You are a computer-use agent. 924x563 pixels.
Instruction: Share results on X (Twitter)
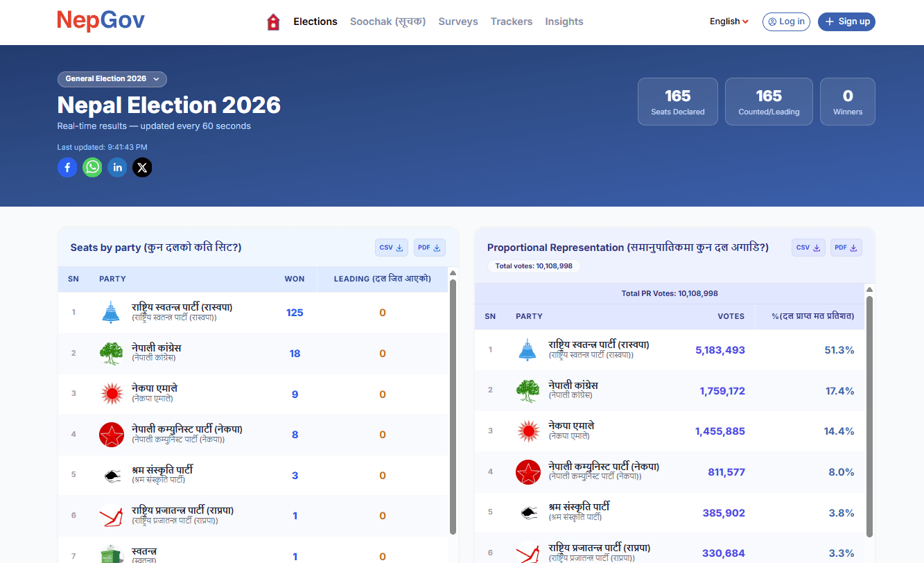pos(142,167)
